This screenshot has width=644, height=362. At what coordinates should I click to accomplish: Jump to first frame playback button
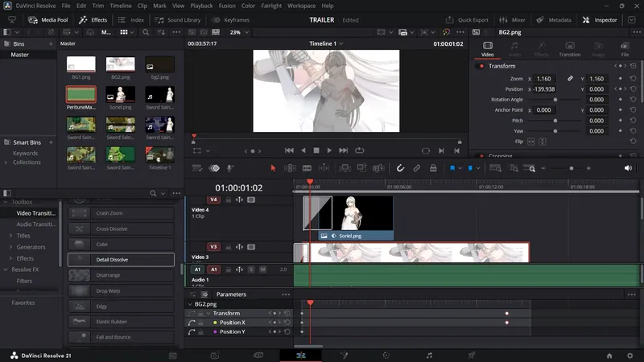(x=289, y=150)
